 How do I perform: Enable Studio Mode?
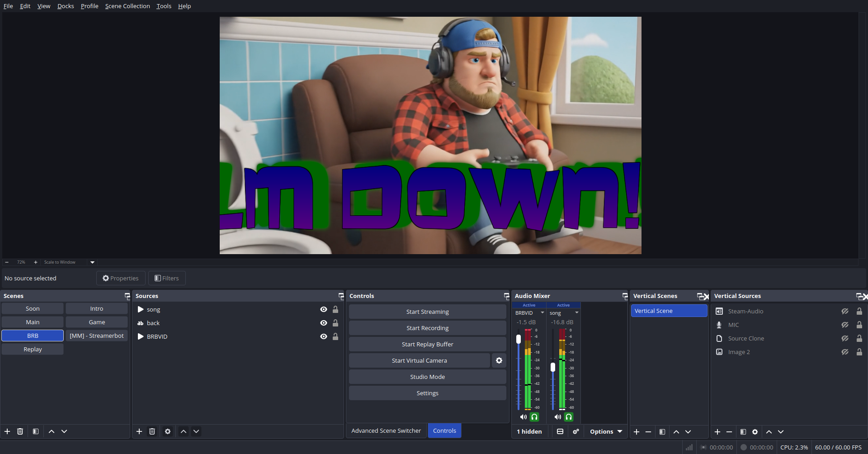pyautogui.click(x=427, y=377)
